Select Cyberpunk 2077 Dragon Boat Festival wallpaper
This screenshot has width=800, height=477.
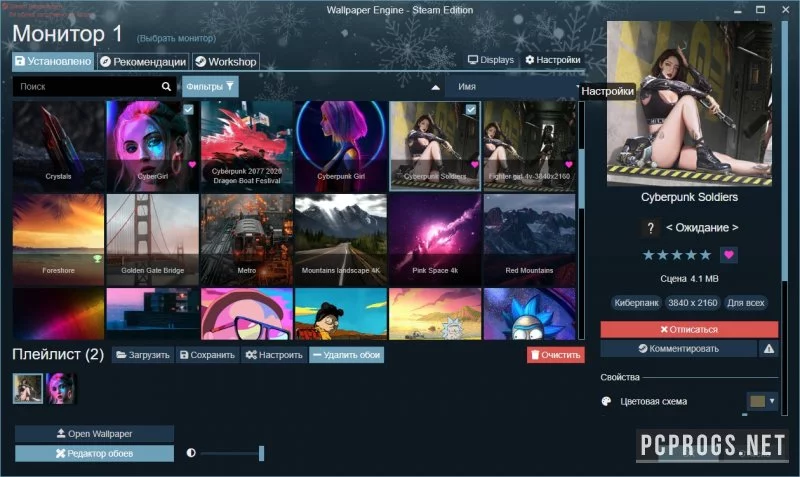[x=247, y=146]
